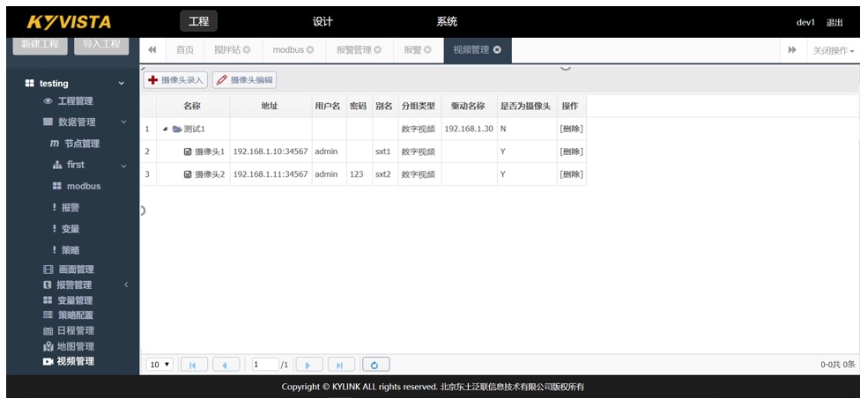Collapse the testing project tree

point(122,84)
